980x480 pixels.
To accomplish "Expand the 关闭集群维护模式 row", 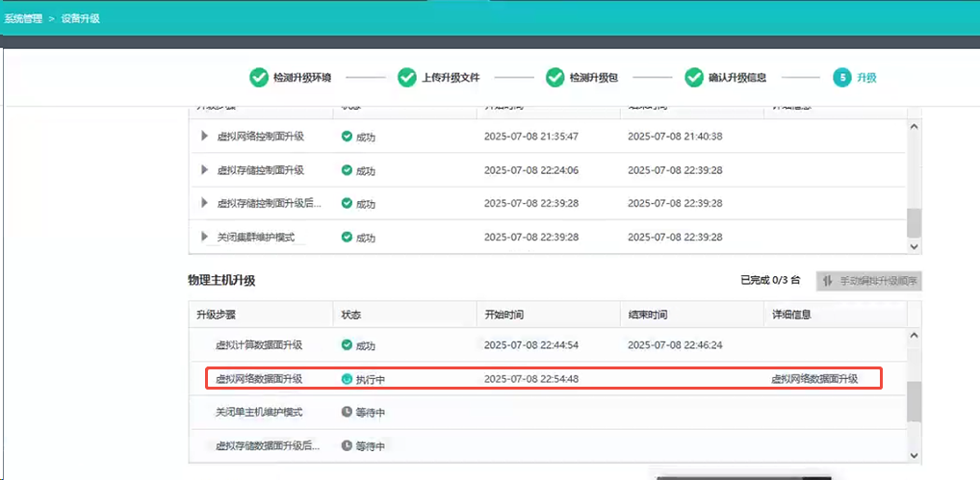I will pyautogui.click(x=204, y=237).
